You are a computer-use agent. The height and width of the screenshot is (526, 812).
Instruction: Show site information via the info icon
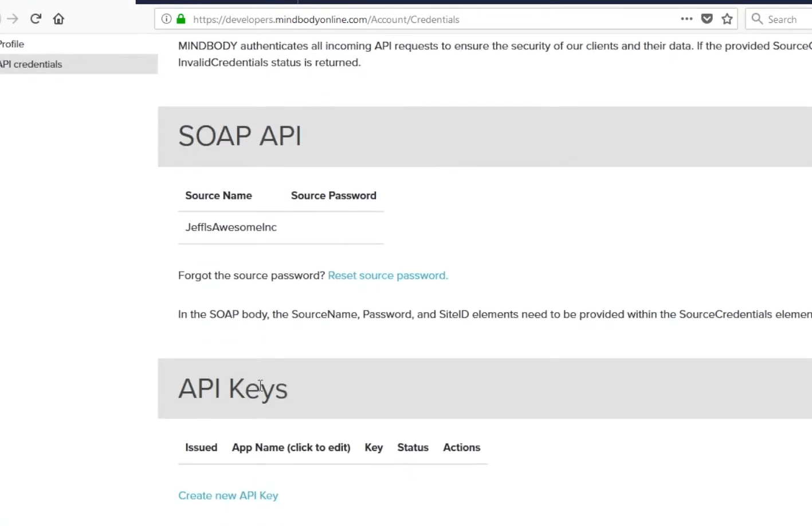click(x=166, y=19)
